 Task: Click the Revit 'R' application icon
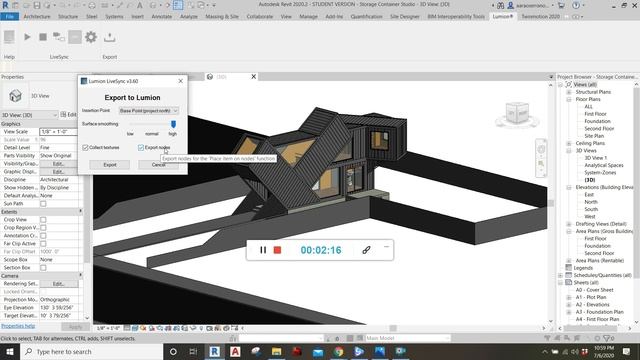click(5, 5)
